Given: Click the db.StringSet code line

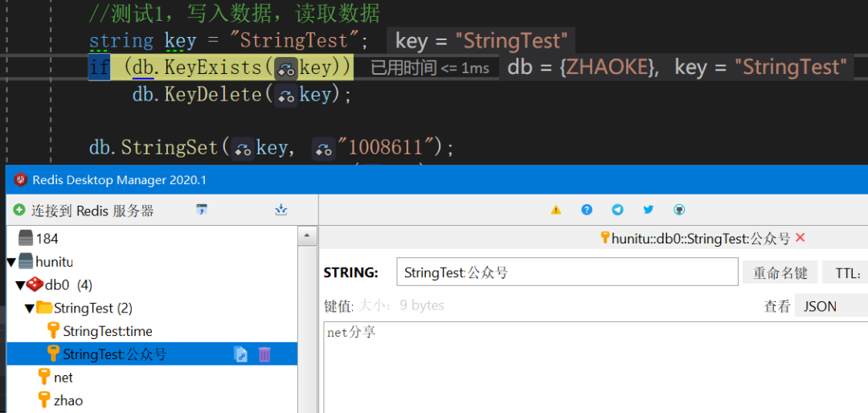Looking at the screenshot, I should coord(272,148).
